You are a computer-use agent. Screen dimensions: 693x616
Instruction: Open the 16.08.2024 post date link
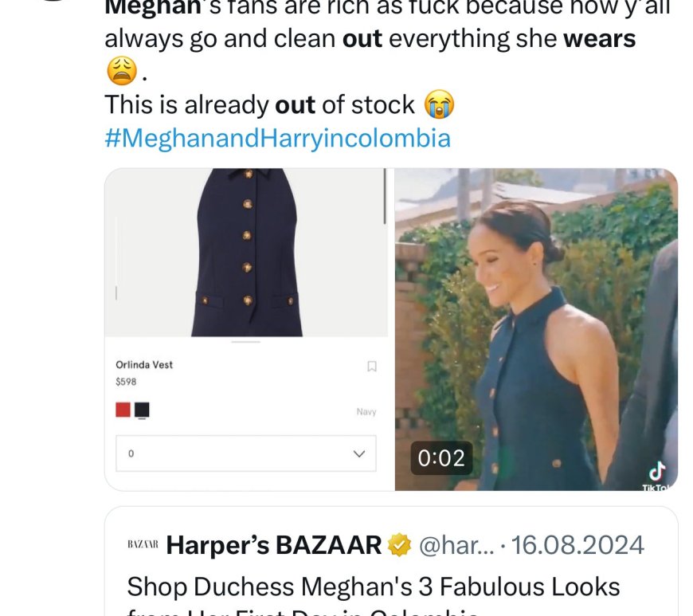577,545
